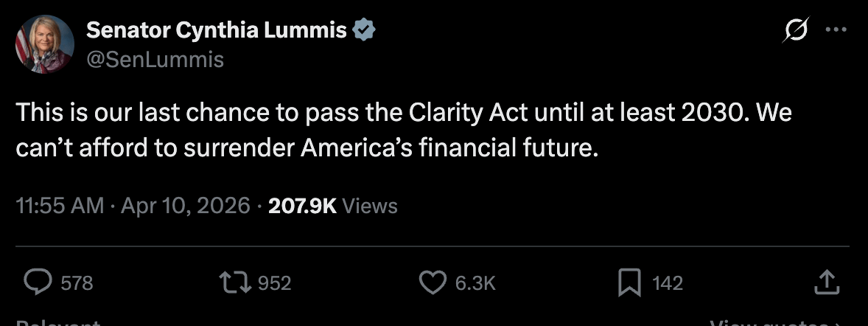The width and height of the screenshot is (868, 326).
Task: Open the share icon menu
Action: (826, 282)
